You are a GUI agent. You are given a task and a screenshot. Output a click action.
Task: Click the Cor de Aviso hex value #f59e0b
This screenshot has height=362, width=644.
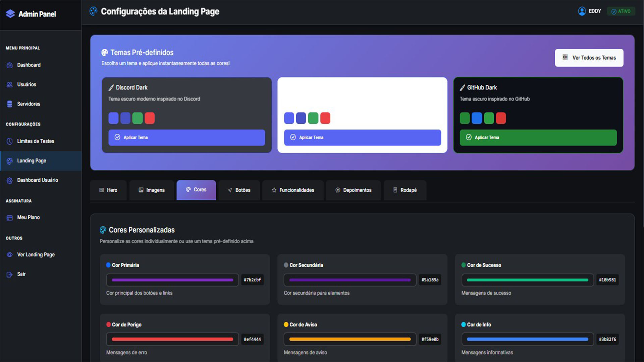pos(430,339)
